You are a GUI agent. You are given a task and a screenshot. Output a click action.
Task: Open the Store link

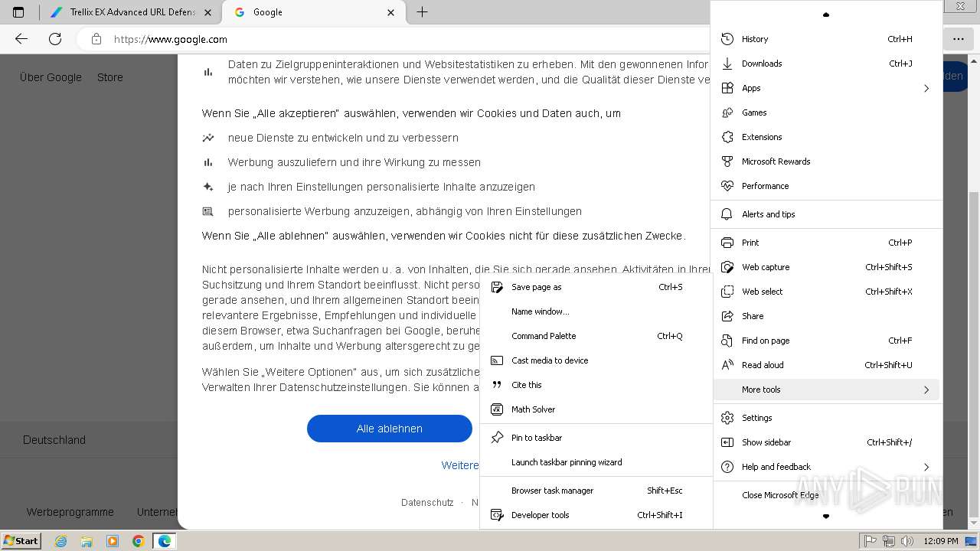click(110, 77)
